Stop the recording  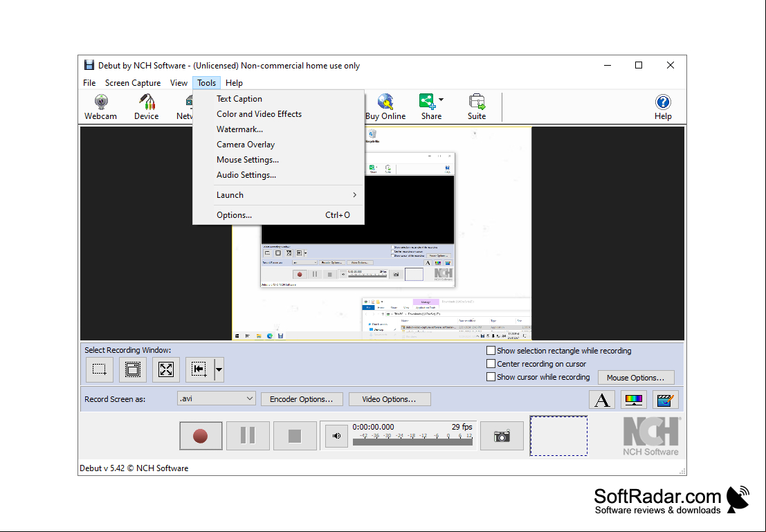pos(295,436)
